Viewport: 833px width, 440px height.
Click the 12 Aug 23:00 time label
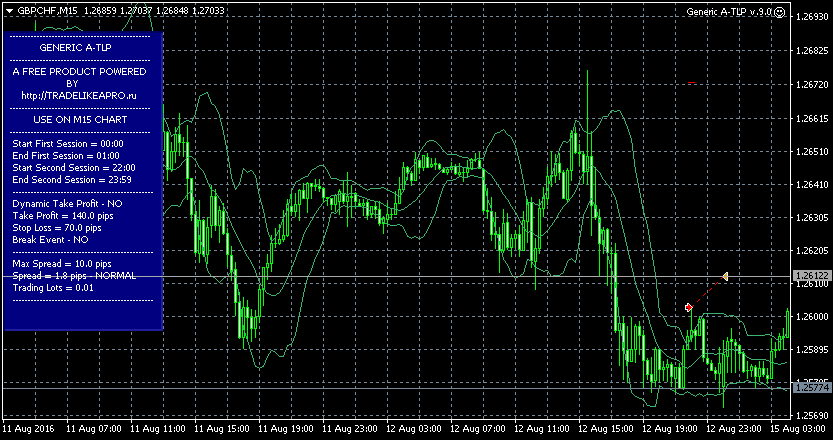[734, 428]
